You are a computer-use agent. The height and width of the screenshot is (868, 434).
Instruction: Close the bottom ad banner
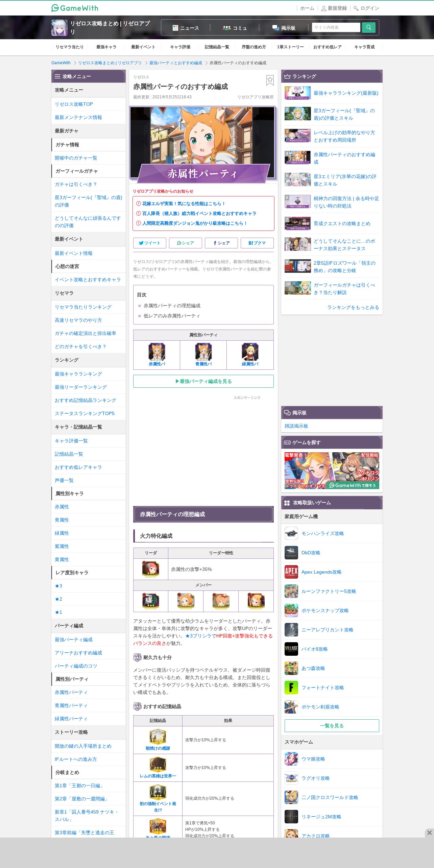pyautogui.click(x=429, y=833)
